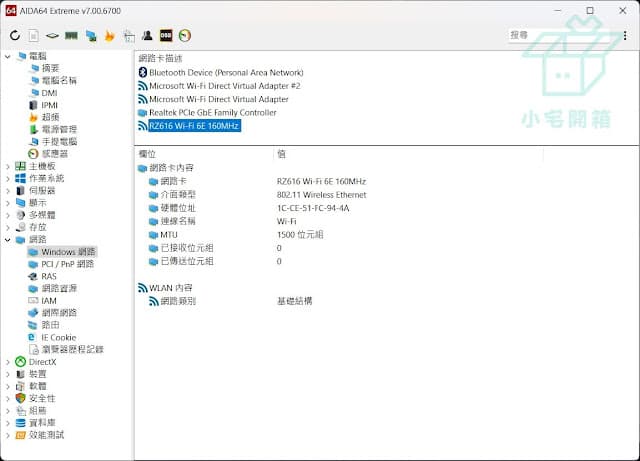
Task: Click the flame stability test icon
Action: point(109,36)
